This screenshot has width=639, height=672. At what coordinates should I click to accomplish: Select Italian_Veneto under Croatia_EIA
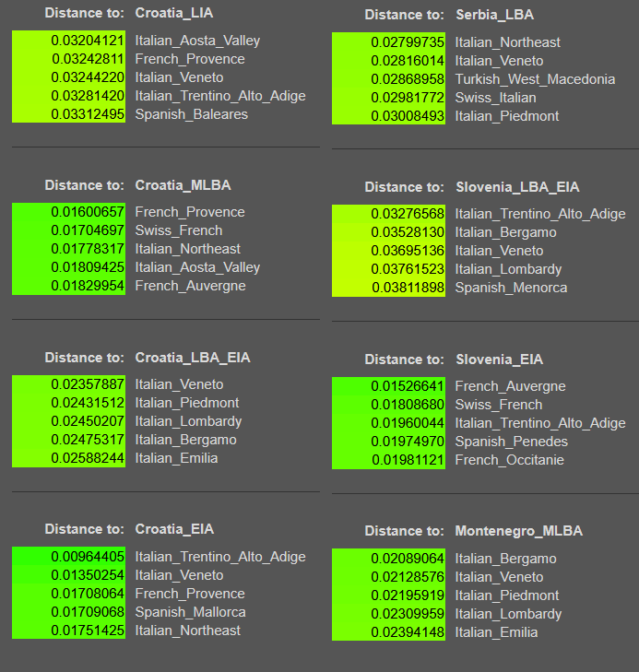point(179,575)
